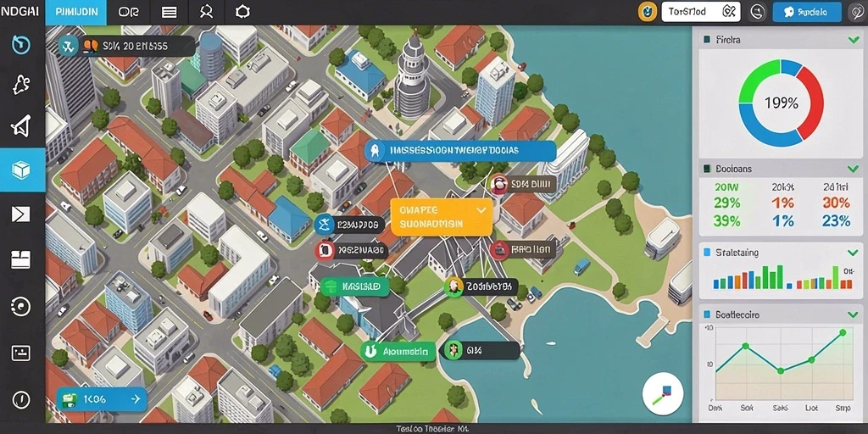Click the orange people icon on SOK 20 ENBSS badge
This screenshot has height=434, width=868.
[90, 47]
